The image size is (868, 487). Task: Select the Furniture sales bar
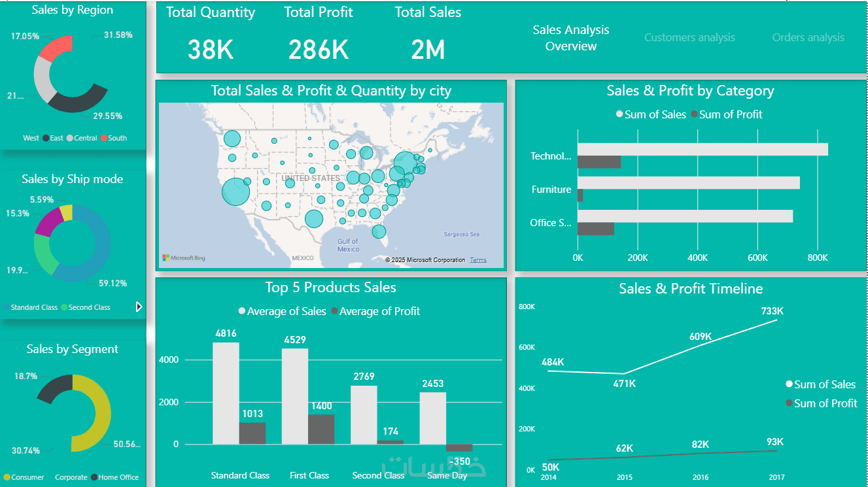coord(689,183)
